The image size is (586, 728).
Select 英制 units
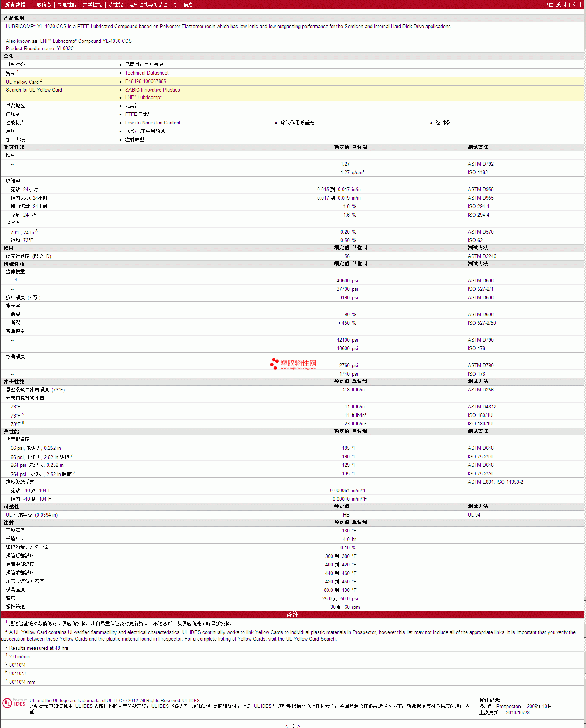click(x=561, y=4)
